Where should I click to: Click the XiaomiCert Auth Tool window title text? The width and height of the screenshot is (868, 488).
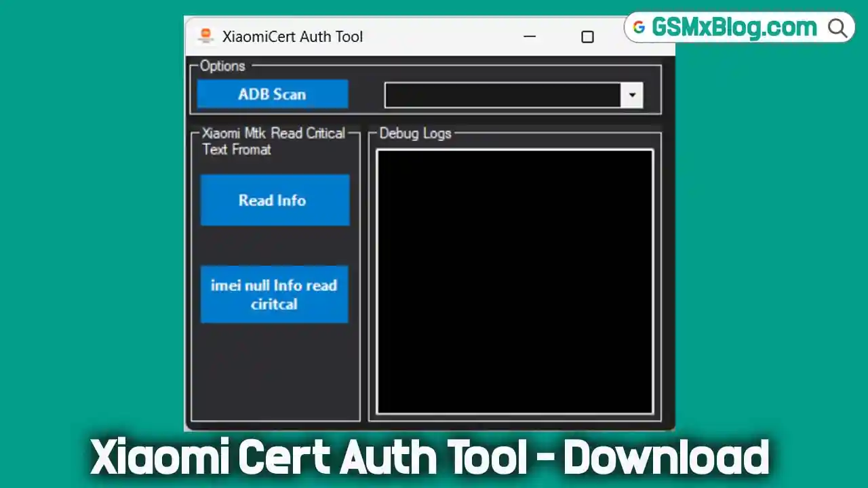pos(292,37)
